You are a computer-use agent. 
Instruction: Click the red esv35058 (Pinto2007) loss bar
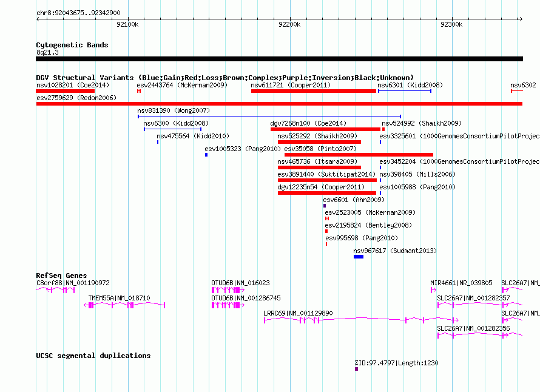359,155
